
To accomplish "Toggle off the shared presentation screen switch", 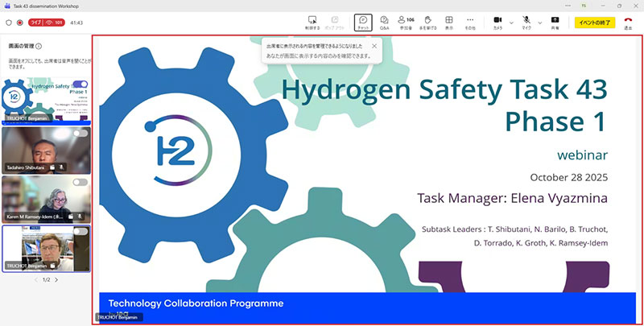I will pyautogui.click(x=80, y=84).
